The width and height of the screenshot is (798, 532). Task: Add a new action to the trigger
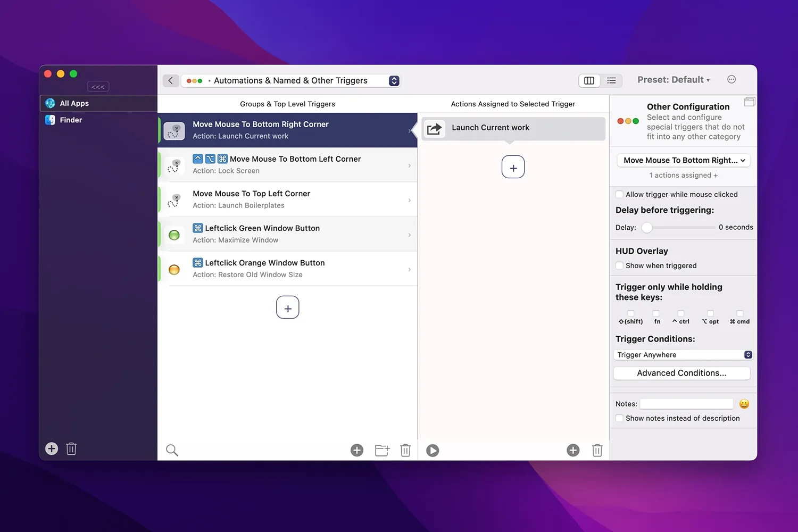(x=513, y=167)
